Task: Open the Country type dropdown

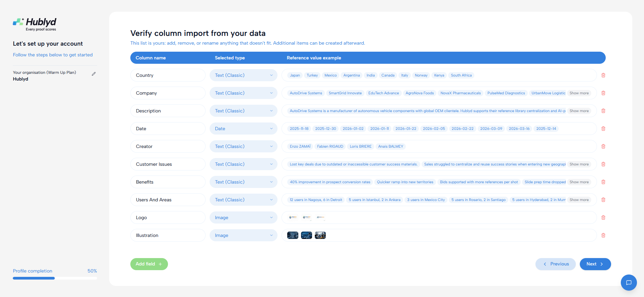Action: [244, 75]
